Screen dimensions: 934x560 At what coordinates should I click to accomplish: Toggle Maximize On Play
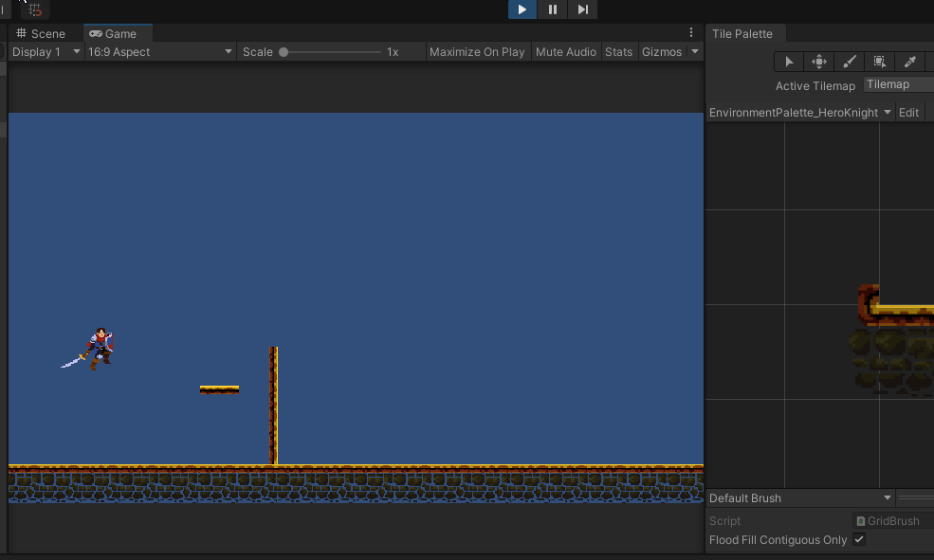476,52
